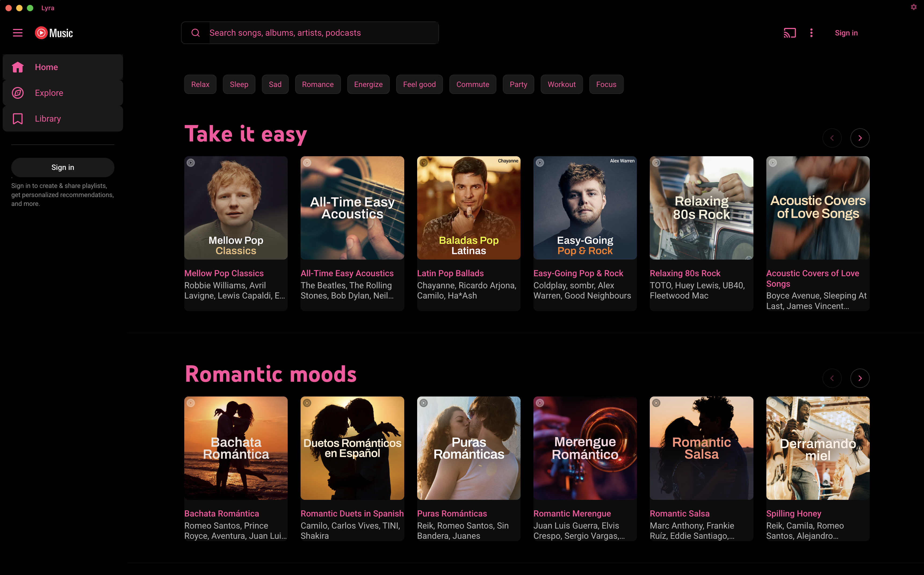Click the back chevron on Take it easy
This screenshot has width=924, height=575.
pyautogui.click(x=832, y=138)
